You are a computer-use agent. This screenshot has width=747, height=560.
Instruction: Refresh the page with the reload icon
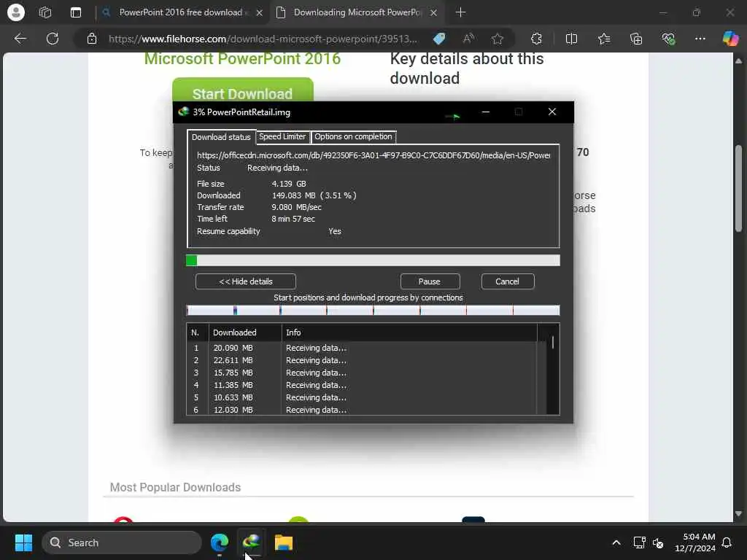point(53,39)
